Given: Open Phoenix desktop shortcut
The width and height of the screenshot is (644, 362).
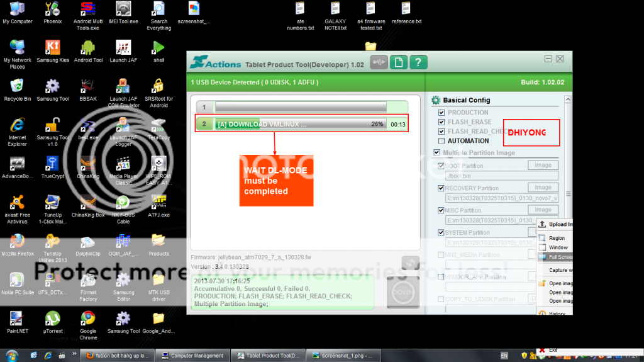Looking at the screenshot, I should (x=53, y=13).
